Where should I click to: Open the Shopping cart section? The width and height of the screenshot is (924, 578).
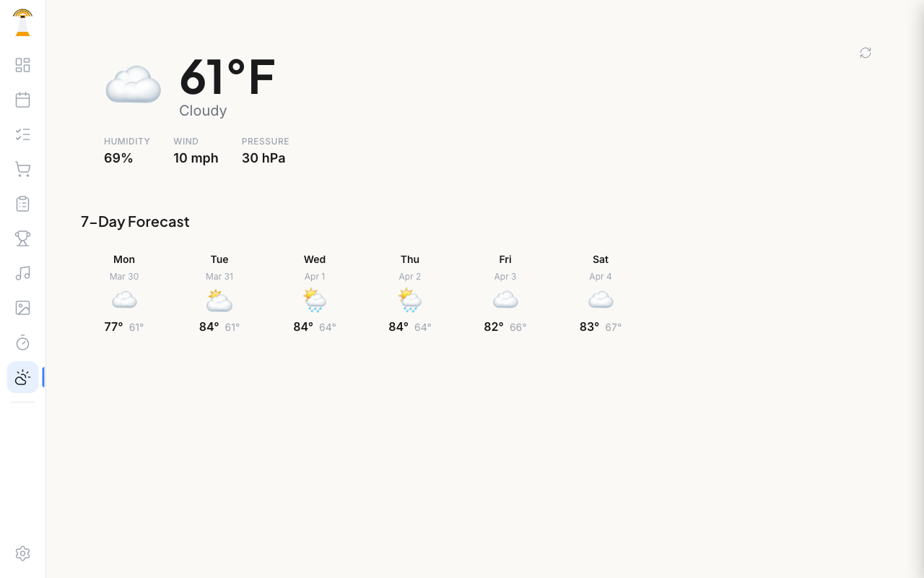(x=22, y=169)
